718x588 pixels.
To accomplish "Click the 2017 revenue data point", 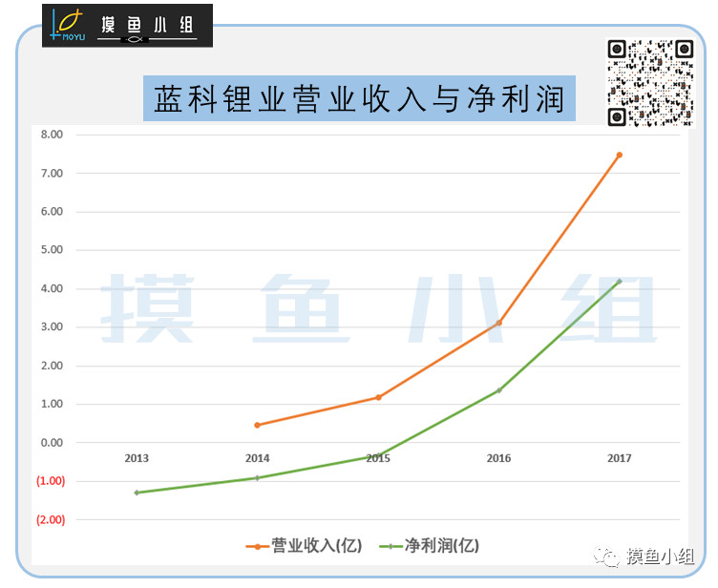I will pos(619,156).
